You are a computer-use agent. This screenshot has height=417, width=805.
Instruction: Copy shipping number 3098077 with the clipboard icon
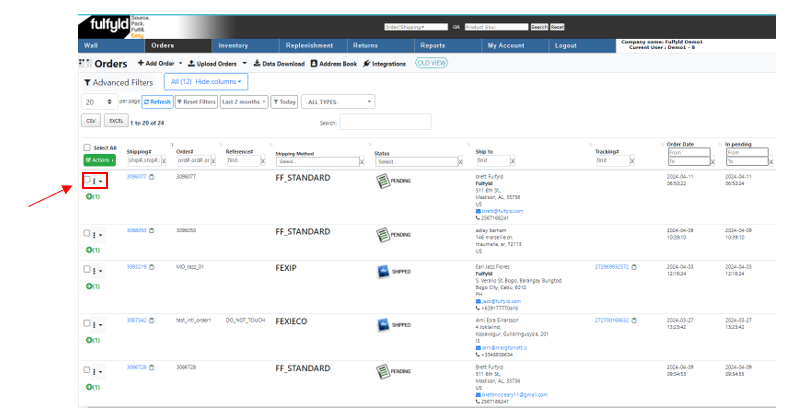click(152, 176)
